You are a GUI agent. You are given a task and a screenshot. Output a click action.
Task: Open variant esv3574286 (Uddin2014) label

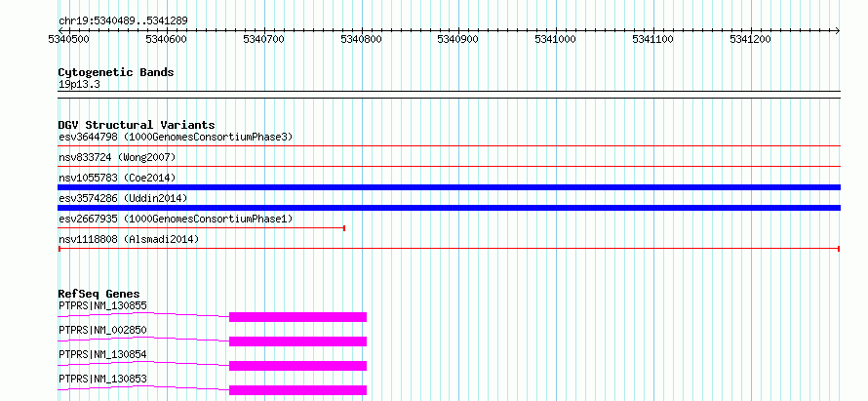tap(123, 198)
